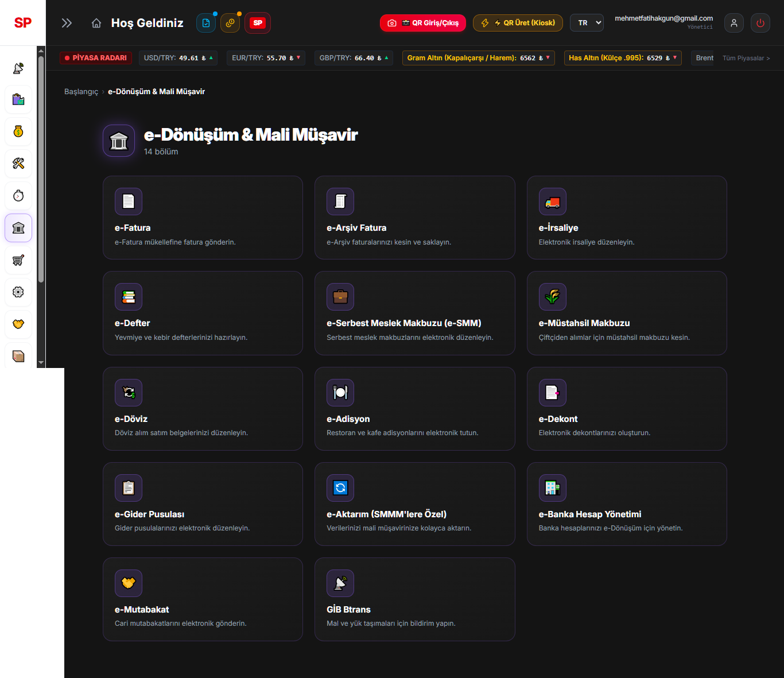The width and height of the screenshot is (784, 678).
Task: Click the USD/TRY rate ticker
Action: click(x=178, y=58)
